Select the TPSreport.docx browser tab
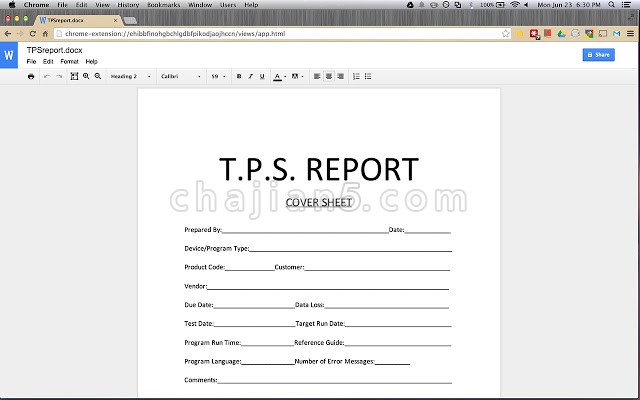This screenshot has height=400, width=640. (x=78, y=20)
